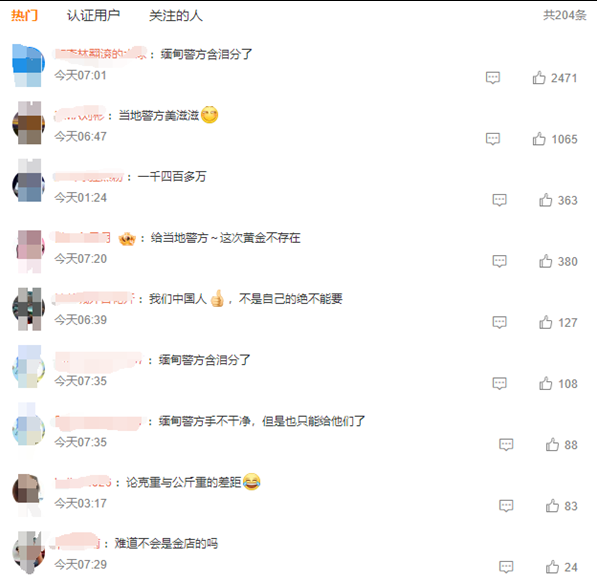Open username of the 03:17 commenter
The height and width of the screenshot is (579, 597).
click(83, 482)
